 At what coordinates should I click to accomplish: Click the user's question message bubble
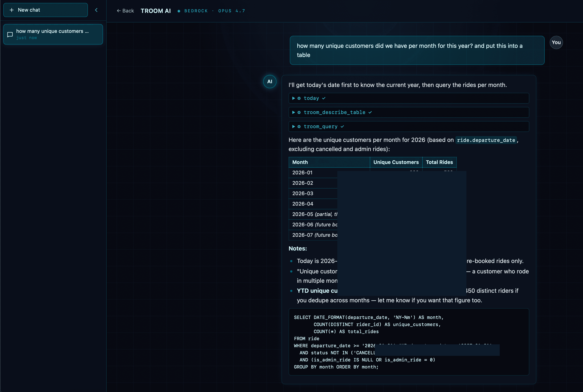(417, 50)
